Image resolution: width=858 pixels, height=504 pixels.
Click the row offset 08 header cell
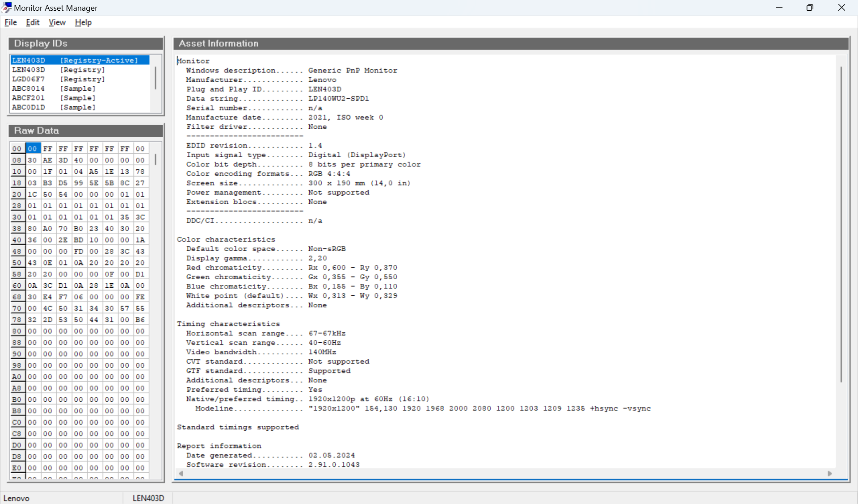(17, 160)
